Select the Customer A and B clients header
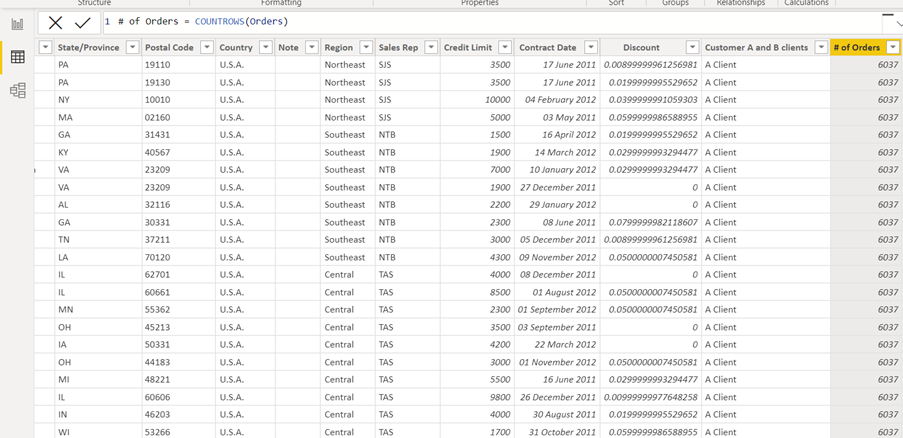 (x=756, y=47)
